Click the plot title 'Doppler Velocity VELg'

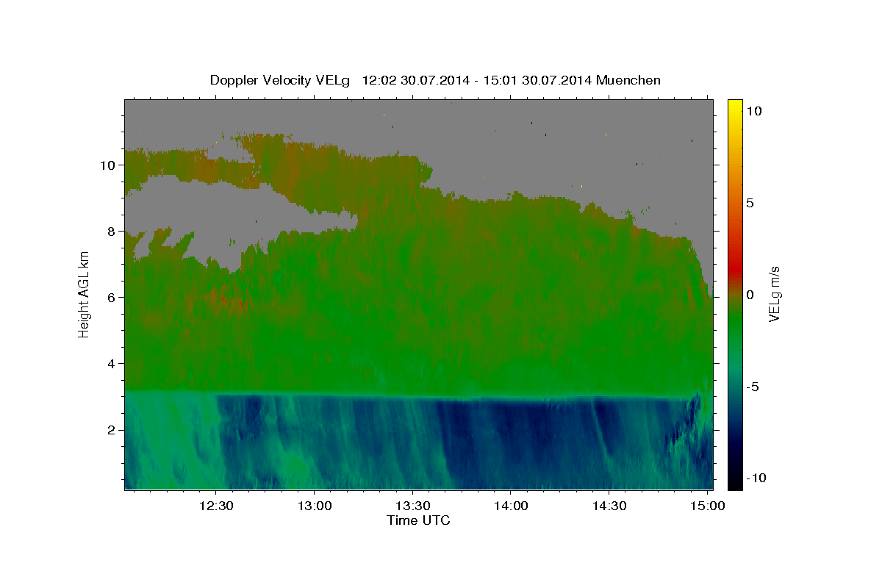tap(281, 80)
